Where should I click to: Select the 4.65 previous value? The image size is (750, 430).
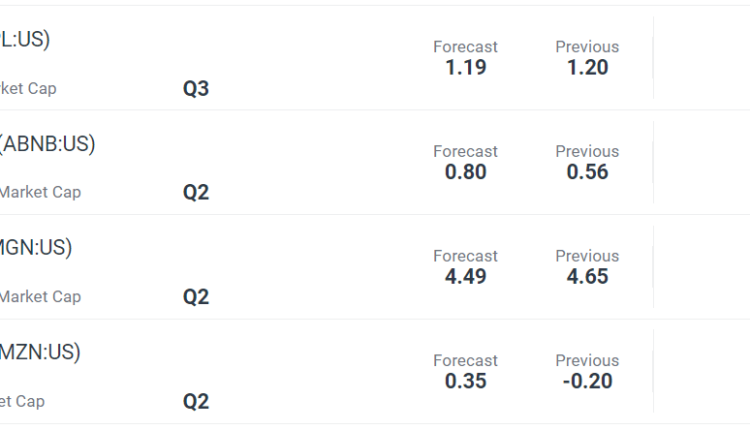tap(587, 276)
